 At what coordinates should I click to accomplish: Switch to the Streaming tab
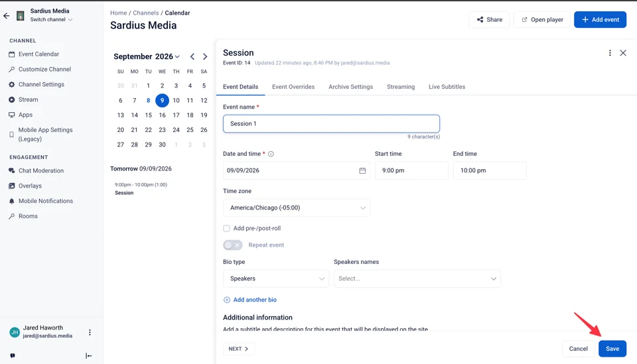click(x=401, y=87)
